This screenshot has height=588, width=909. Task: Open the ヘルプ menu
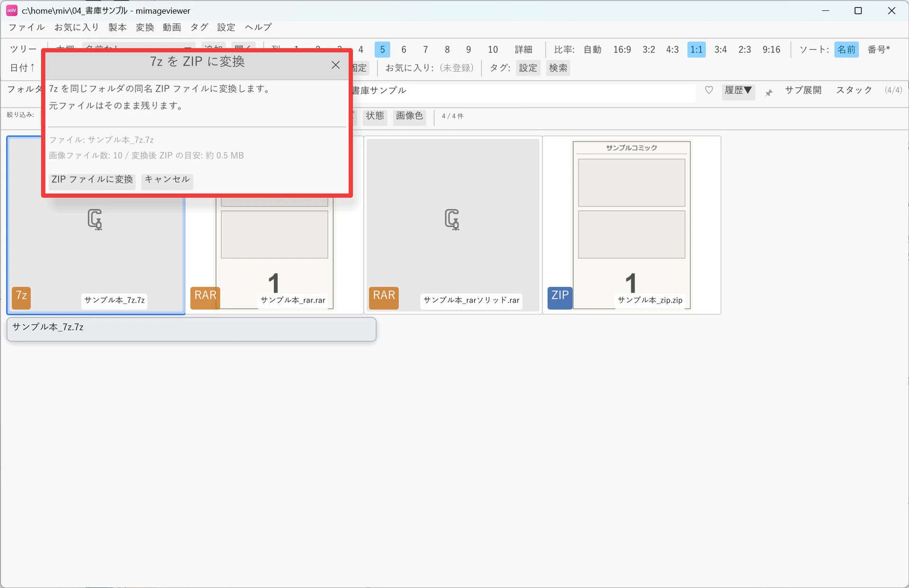(x=258, y=27)
